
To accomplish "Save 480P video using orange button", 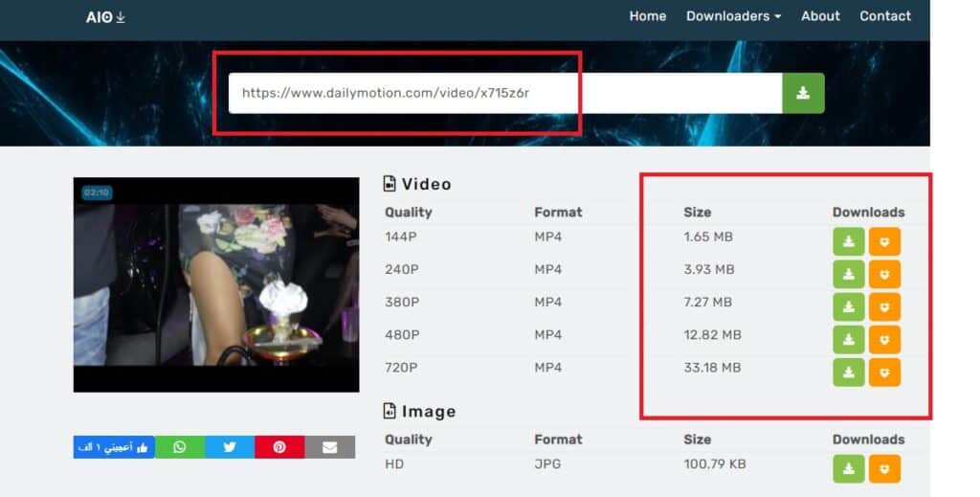I will (x=884, y=339).
